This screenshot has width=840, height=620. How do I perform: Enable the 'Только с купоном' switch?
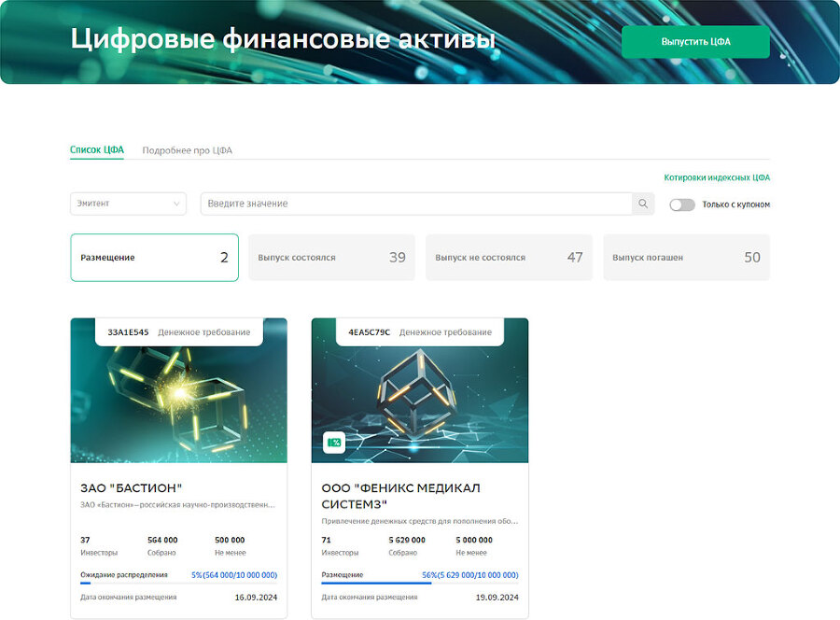pyautogui.click(x=682, y=203)
